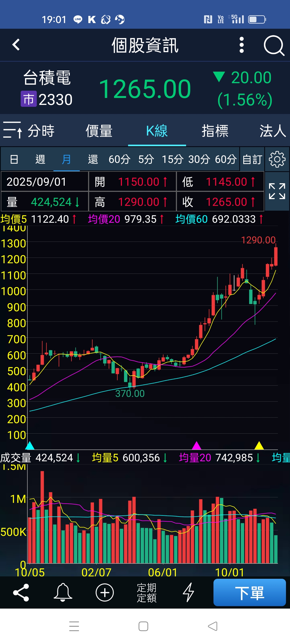Open the sort list menu icon
The image size is (290, 644).
12,130
